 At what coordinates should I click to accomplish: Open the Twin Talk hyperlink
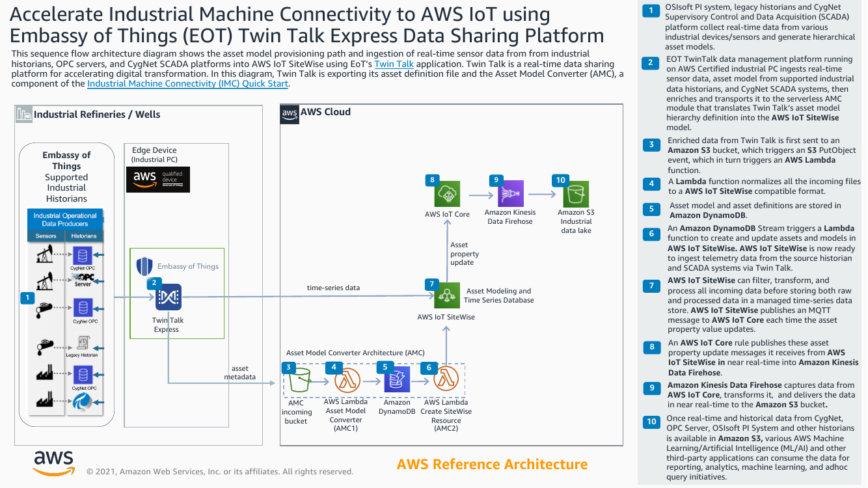pyautogui.click(x=394, y=64)
